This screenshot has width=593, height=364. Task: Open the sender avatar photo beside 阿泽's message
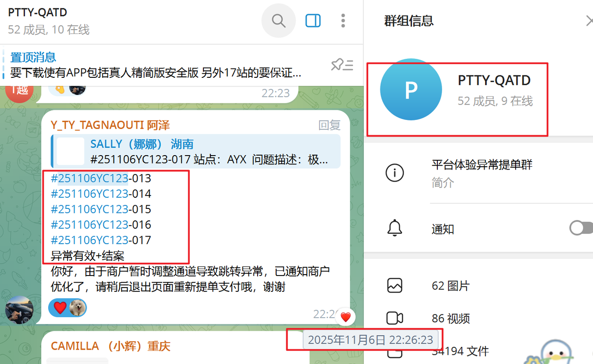[19, 310]
